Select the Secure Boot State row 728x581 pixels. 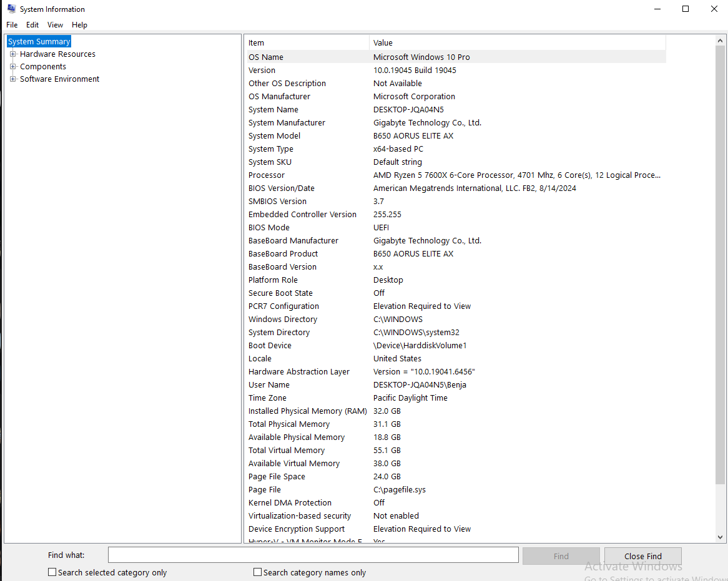click(455, 293)
